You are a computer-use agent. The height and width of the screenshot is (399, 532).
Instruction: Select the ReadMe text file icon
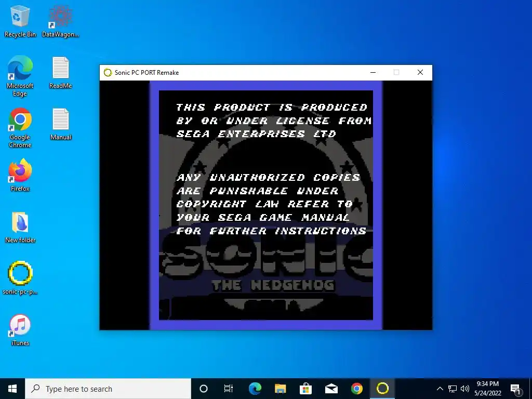coord(60,73)
